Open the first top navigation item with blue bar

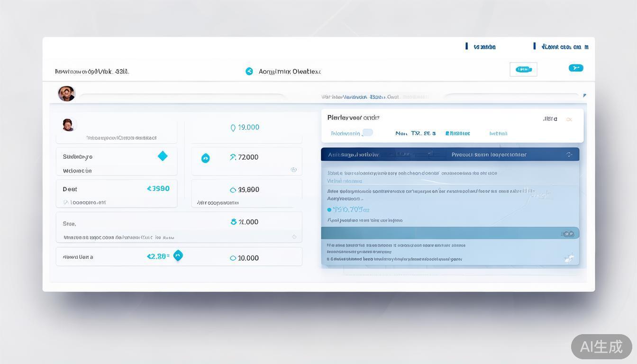click(482, 46)
